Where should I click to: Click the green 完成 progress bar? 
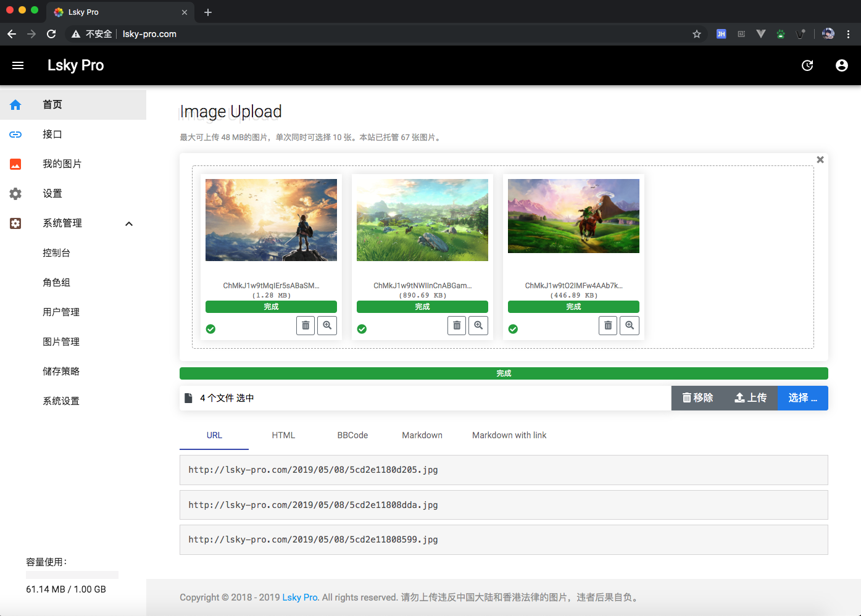(503, 373)
